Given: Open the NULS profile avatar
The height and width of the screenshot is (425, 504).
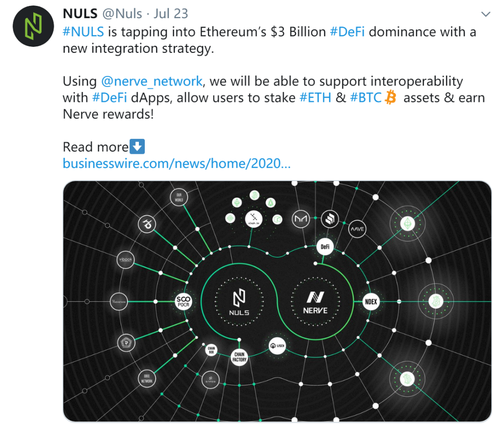Looking at the screenshot, I should coord(33,26).
